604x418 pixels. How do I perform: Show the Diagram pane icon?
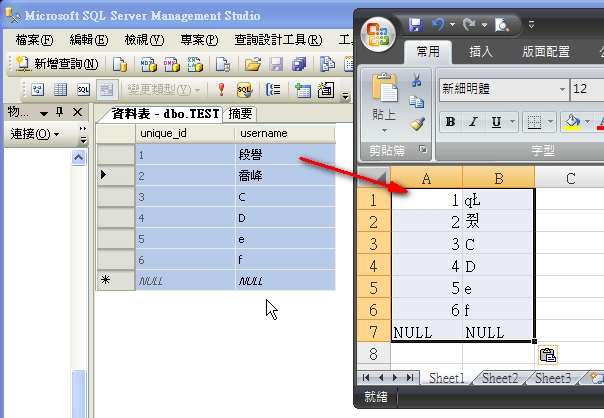[x=37, y=90]
